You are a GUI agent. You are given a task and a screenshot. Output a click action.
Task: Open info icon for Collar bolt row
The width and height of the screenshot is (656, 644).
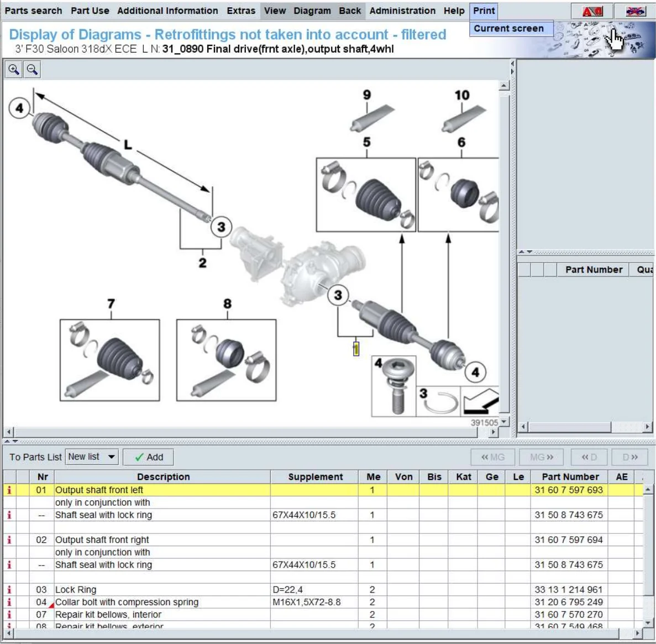tap(9, 602)
